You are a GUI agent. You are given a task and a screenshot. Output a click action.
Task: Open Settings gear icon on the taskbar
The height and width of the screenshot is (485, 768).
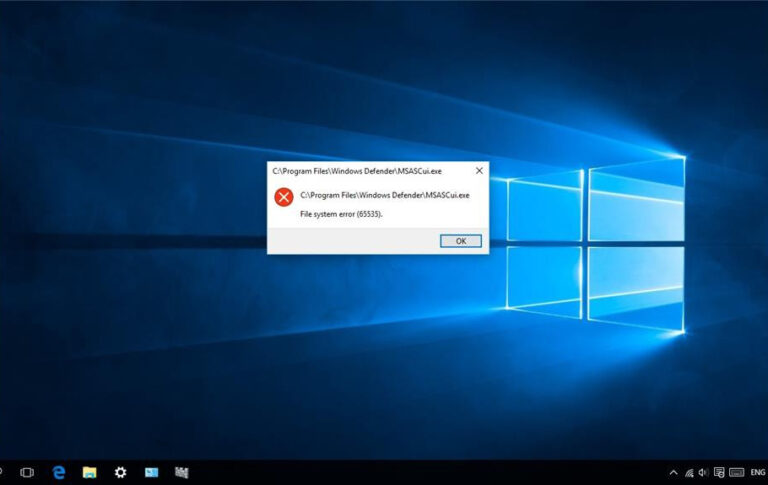tap(120, 472)
